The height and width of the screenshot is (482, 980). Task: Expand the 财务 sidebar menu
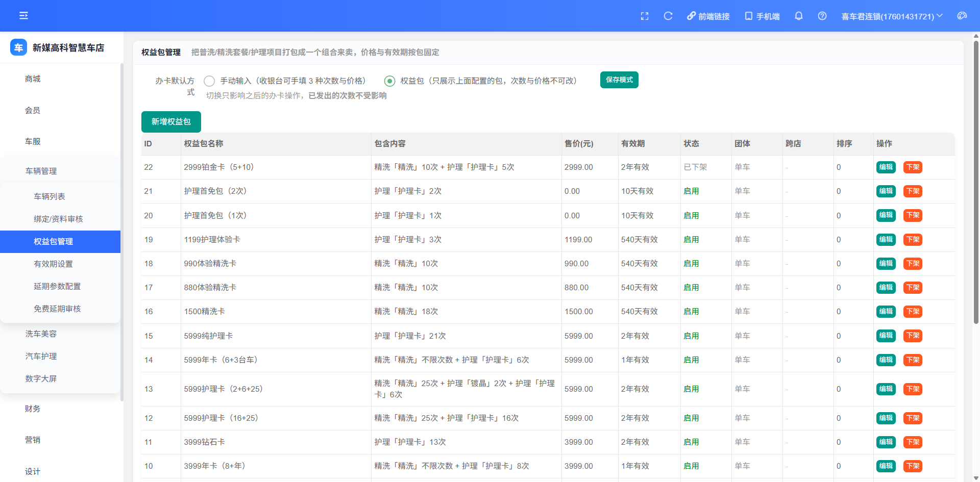(x=60, y=409)
